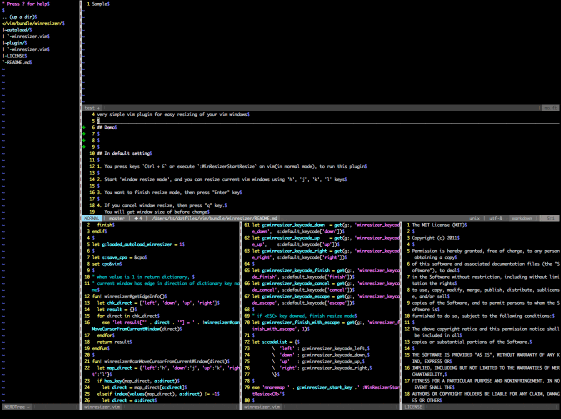The width and height of the screenshot is (561, 419).
Task: Click 'let g:loaded_autoload_winresizer = 1' line
Action: point(138,244)
